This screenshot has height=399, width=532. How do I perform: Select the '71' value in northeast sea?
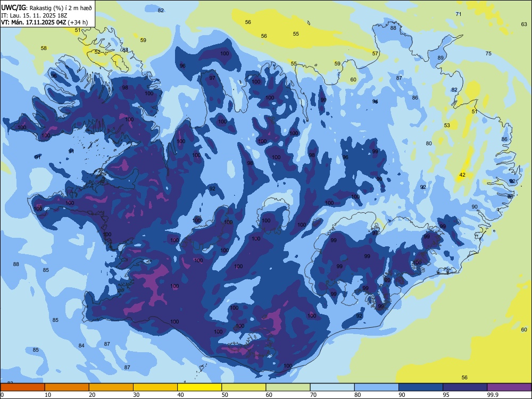click(x=459, y=14)
